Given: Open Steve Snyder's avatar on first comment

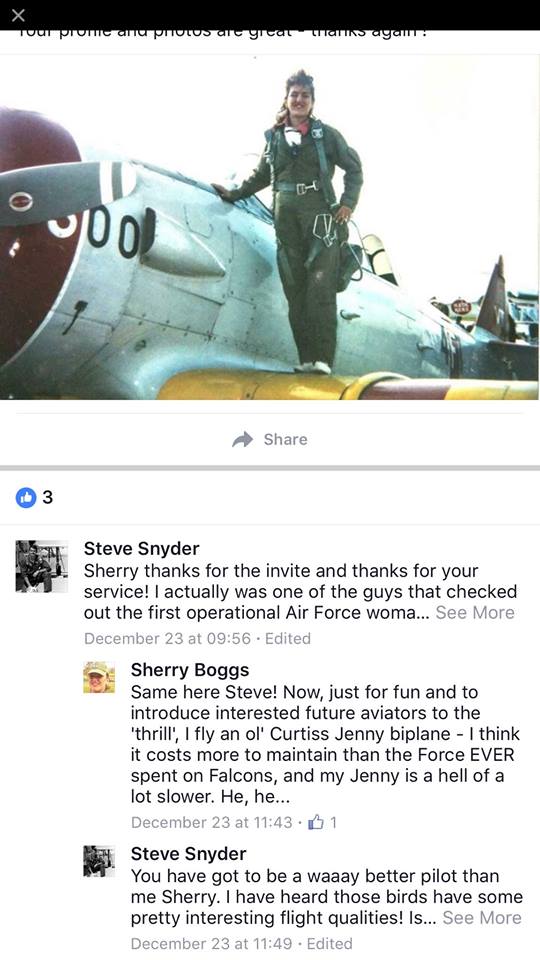Looking at the screenshot, I should click(42, 566).
